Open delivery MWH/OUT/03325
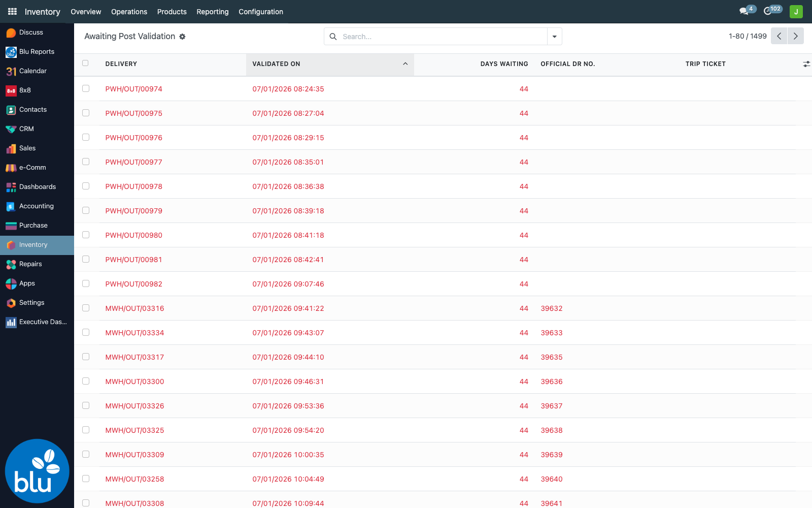Screen dimensions: 812x508 135,430
